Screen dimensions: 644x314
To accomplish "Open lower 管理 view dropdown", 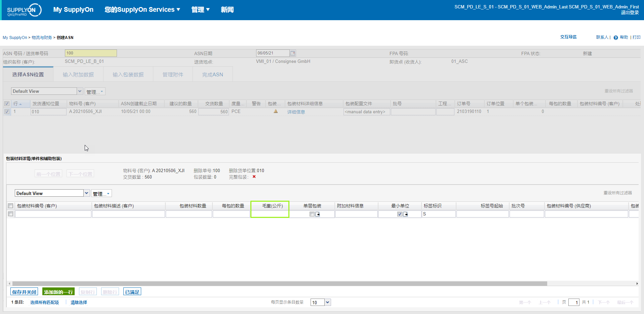I will (102, 193).
